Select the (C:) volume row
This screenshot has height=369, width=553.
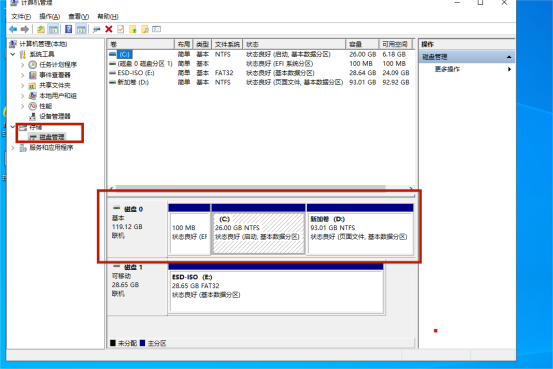(261, 54)
